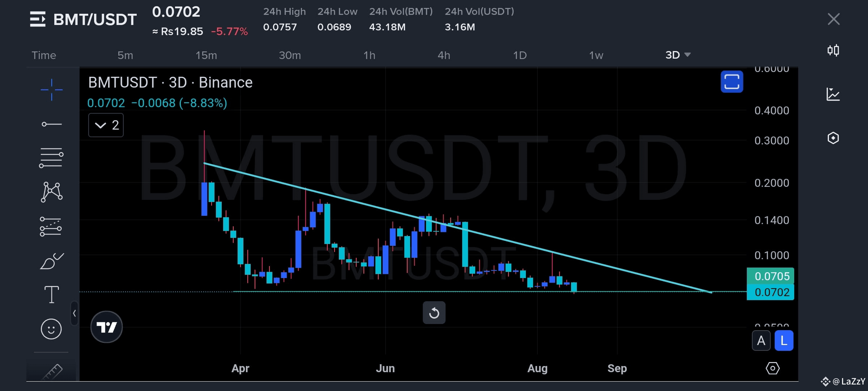Click the 24h Vol(BMT) value 43.18M
Viewport: 868px width, 391px height.
click(387, 27)
